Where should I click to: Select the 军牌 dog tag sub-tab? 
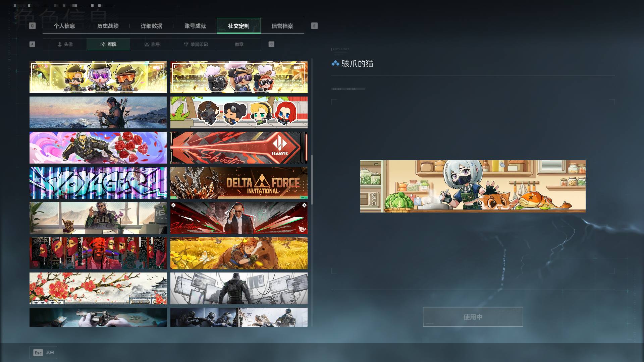pyautogui.click(x=108, y=44)
